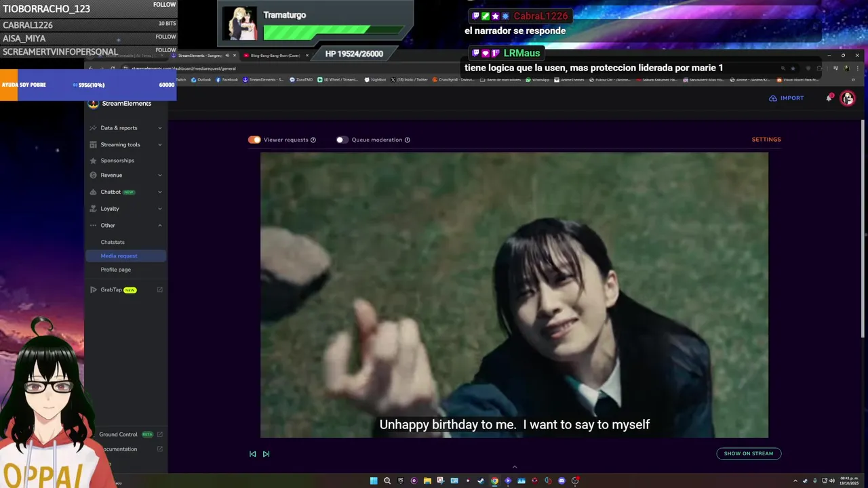Enable the Queue moderation switch

click(342, 140)
